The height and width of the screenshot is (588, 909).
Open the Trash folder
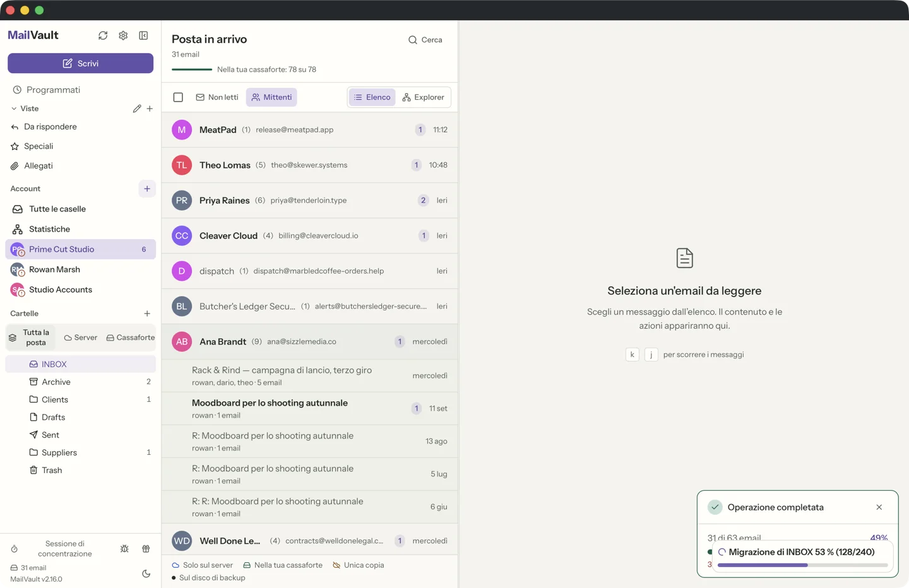80,470
